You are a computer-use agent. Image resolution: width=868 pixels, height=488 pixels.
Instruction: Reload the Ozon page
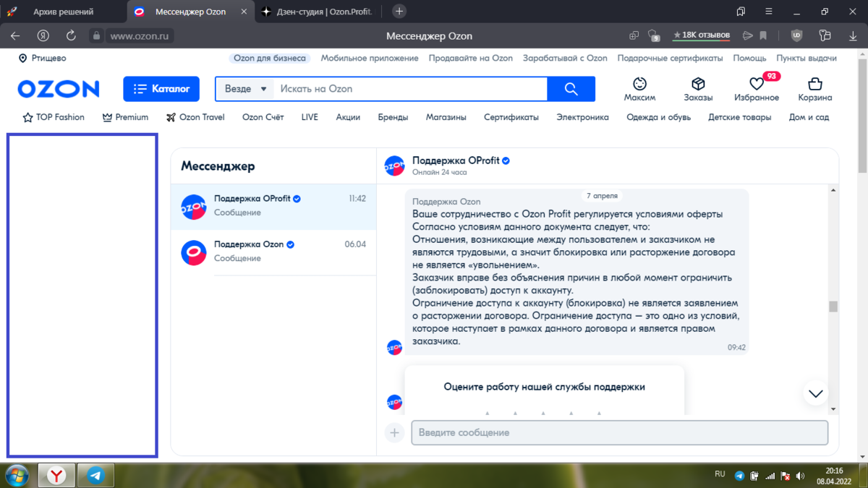click(71, 35)
